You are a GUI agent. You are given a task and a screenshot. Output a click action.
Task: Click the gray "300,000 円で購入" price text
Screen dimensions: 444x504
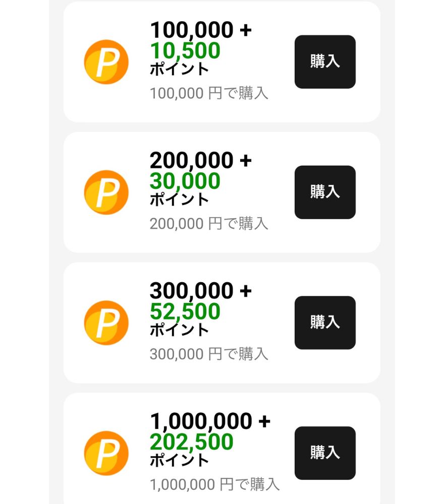click(209, 354)
